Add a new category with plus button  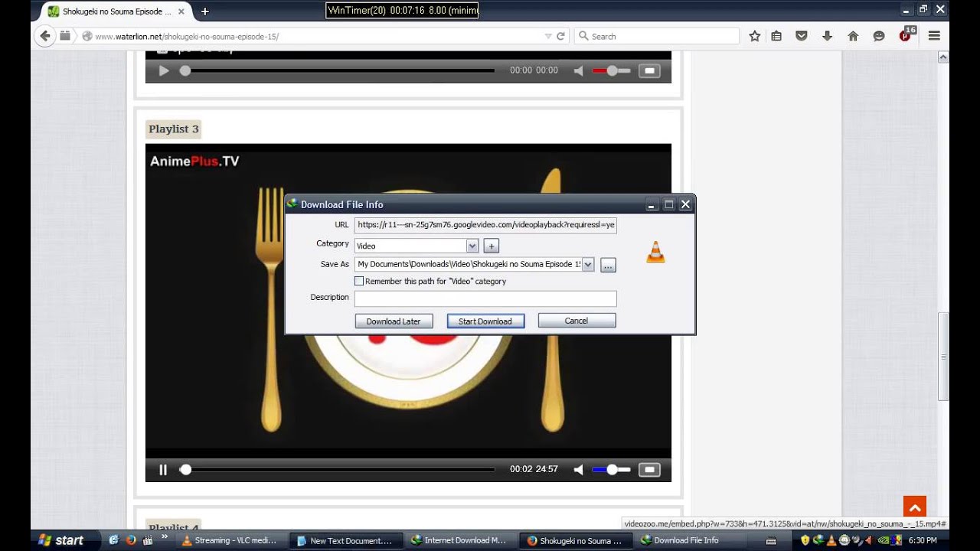pos(492,246)
